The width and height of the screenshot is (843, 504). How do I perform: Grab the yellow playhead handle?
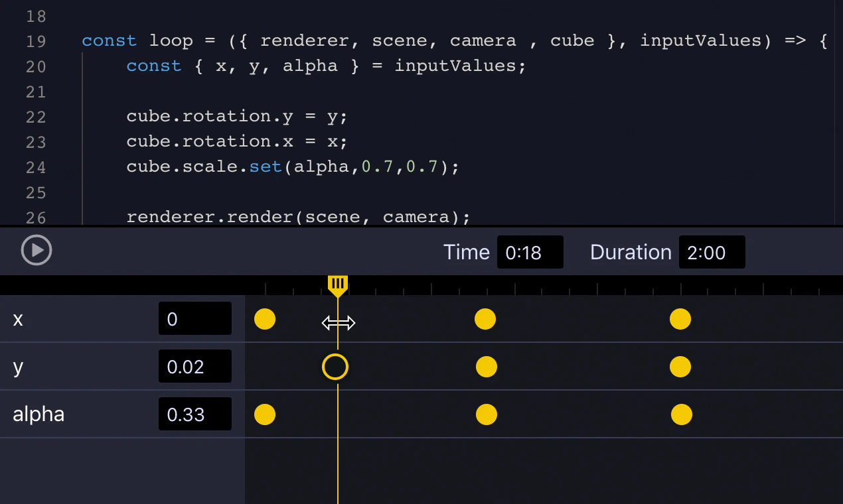(339, 284)
